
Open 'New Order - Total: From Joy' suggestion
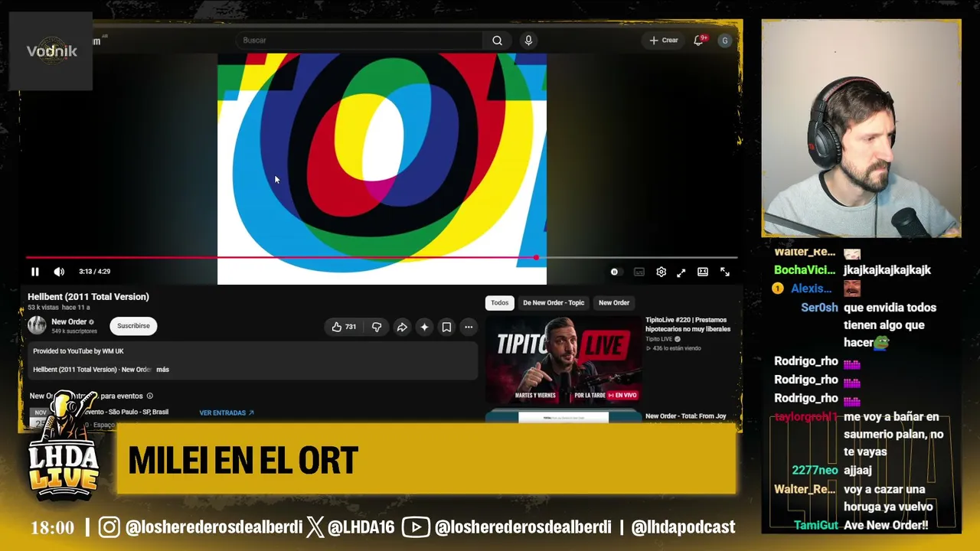click(x=686, y=416)
